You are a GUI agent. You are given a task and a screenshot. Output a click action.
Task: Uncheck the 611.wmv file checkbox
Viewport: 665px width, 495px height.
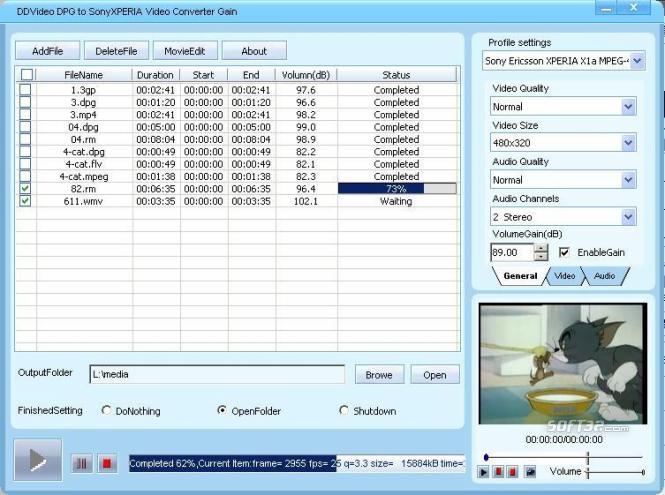(x=25, y=201)
